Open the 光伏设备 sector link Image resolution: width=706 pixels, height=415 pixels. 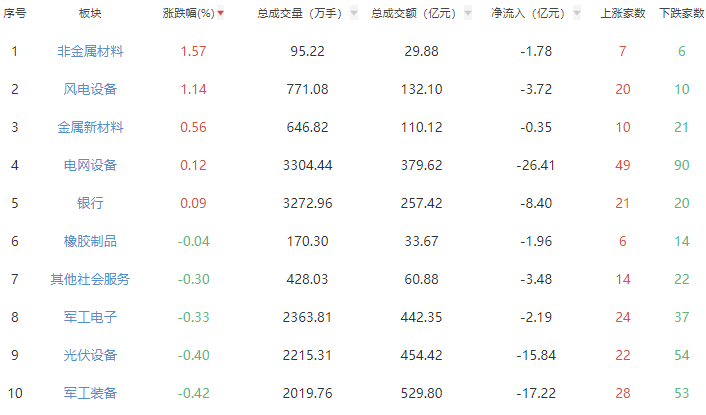click(x=90, y=355)
